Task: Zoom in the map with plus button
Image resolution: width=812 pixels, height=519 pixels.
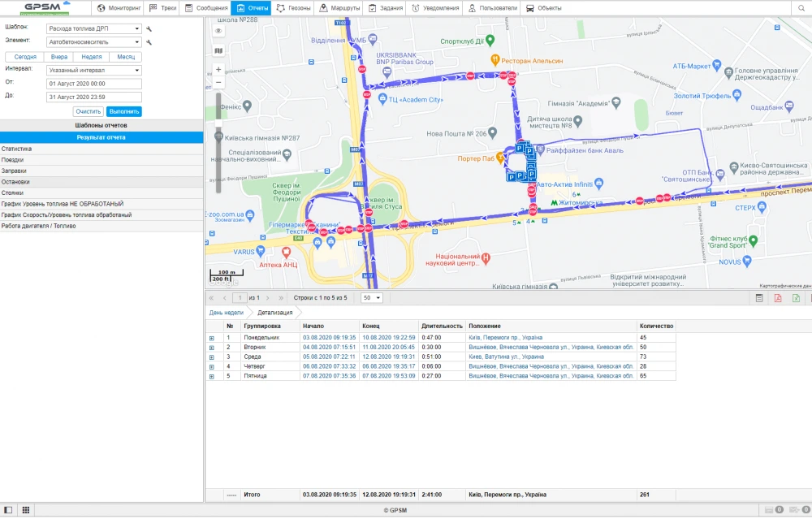Action: (x=218, y=70)
